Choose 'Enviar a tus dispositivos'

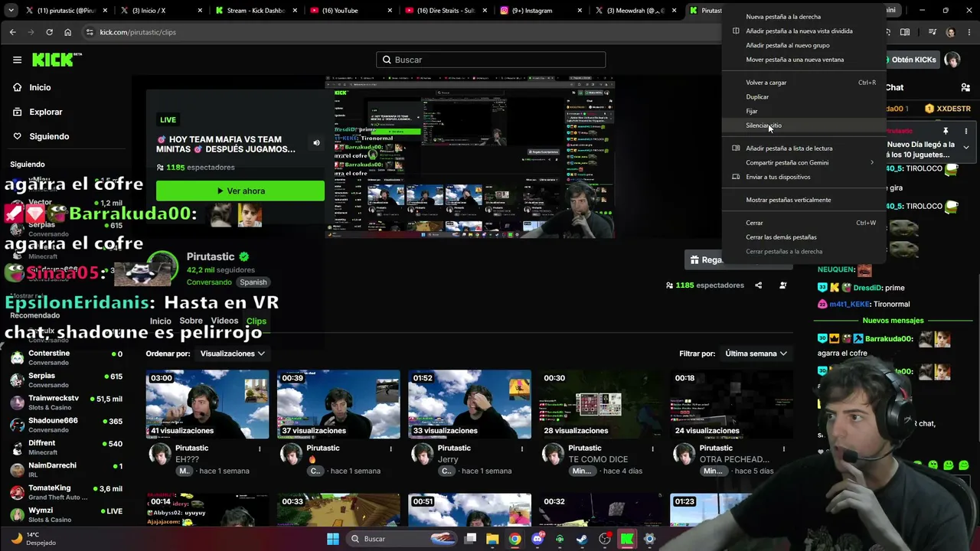pyautogui.click(x=804, y=177)
